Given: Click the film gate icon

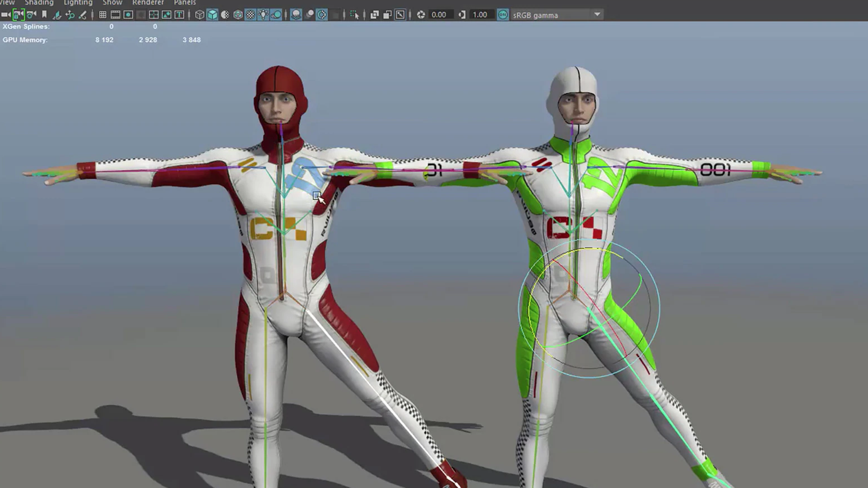Looking at the screenshot, I should (115, 15).
